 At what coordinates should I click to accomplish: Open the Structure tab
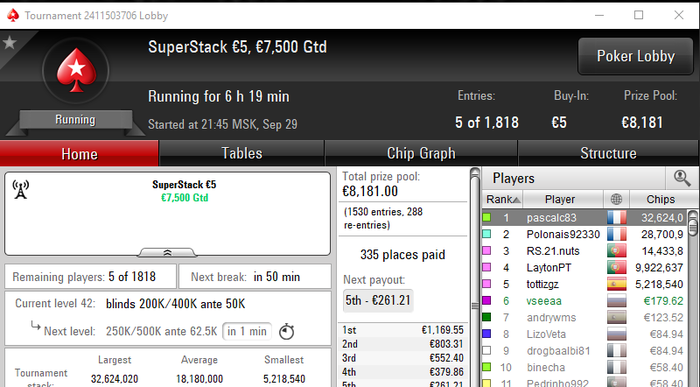click(x=608, y=154)
